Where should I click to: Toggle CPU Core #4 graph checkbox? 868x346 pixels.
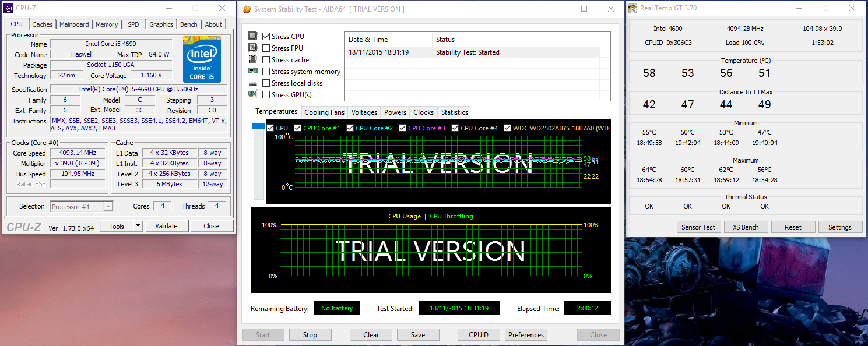tap(455, 128)
